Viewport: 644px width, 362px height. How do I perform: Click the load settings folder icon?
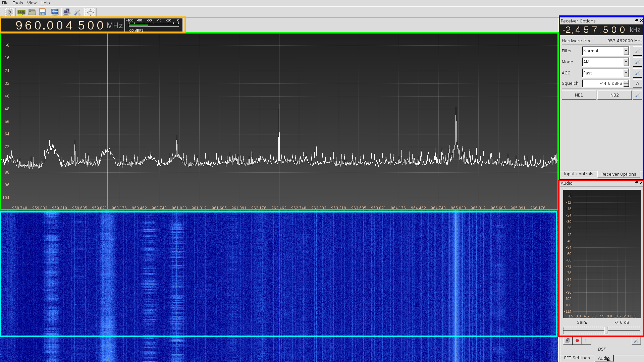(32, 12)
